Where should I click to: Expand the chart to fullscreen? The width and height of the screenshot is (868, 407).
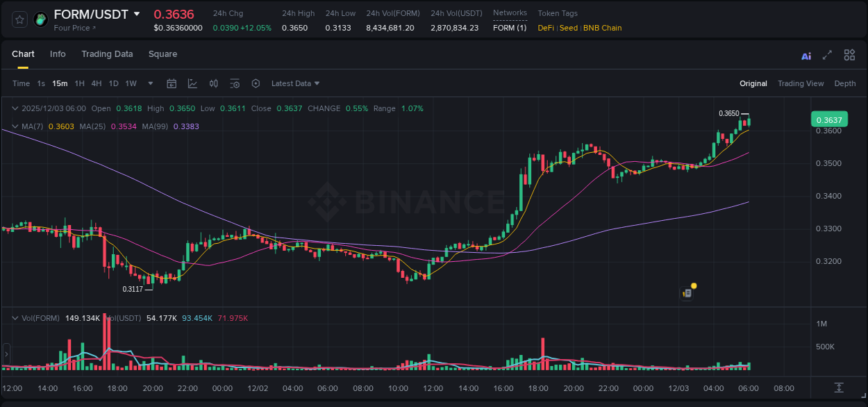click(x=827, y=55)
